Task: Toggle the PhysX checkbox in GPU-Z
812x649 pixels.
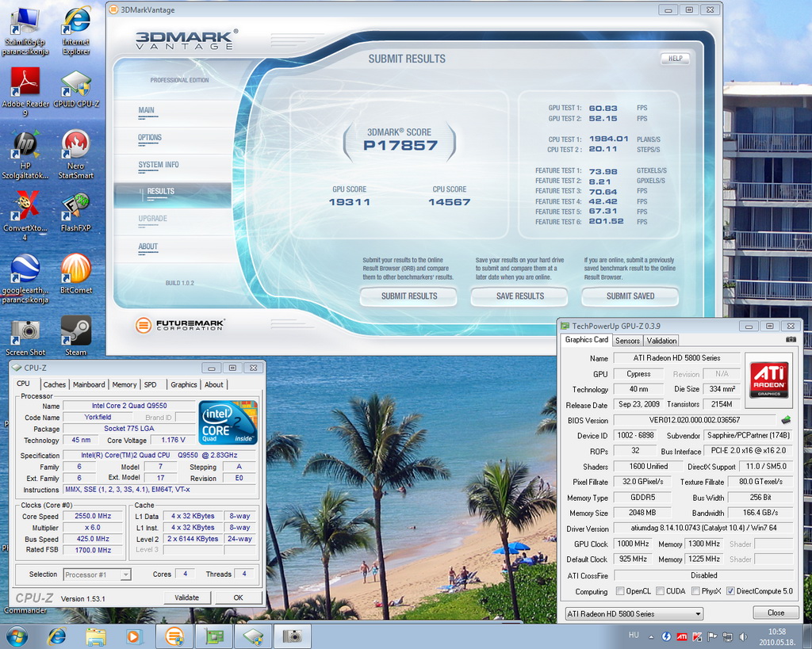Action: (695, 591)
